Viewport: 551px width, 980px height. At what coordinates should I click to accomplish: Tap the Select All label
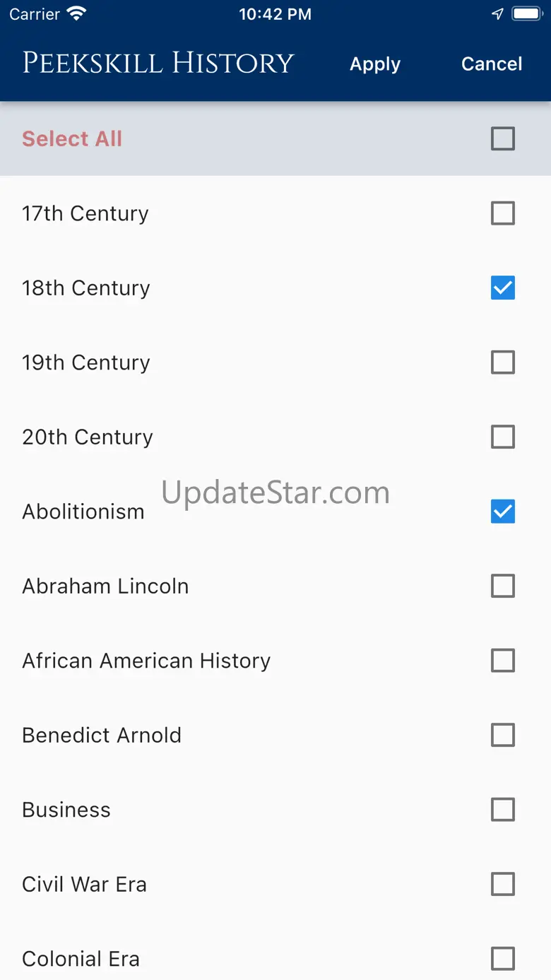click(x=72, y=139)
